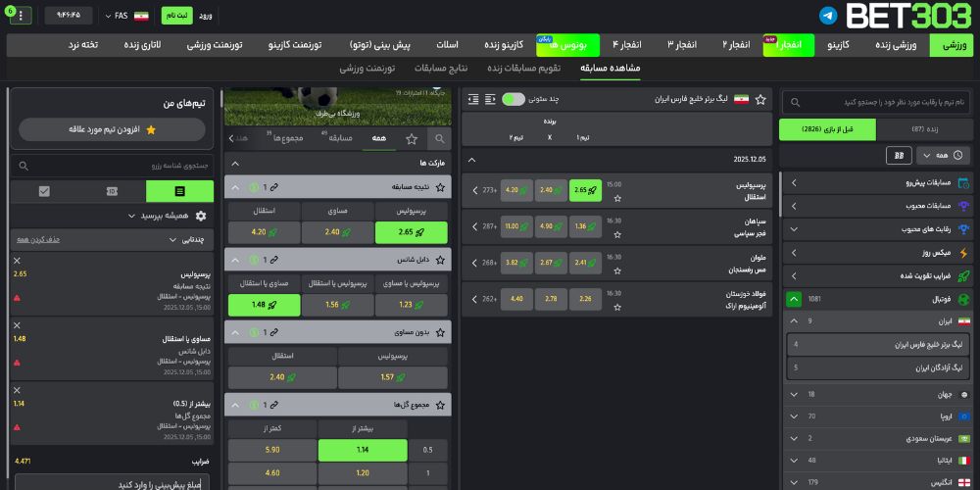The image size is (980, 490).
Task: Favorite the Persian Gulf Pro League star
Action: coord(760,100)
